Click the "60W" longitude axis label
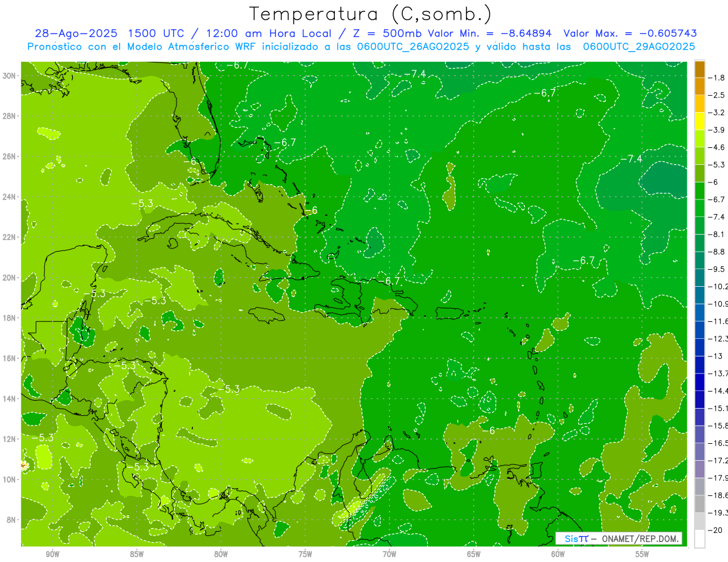 click(558, 554)
